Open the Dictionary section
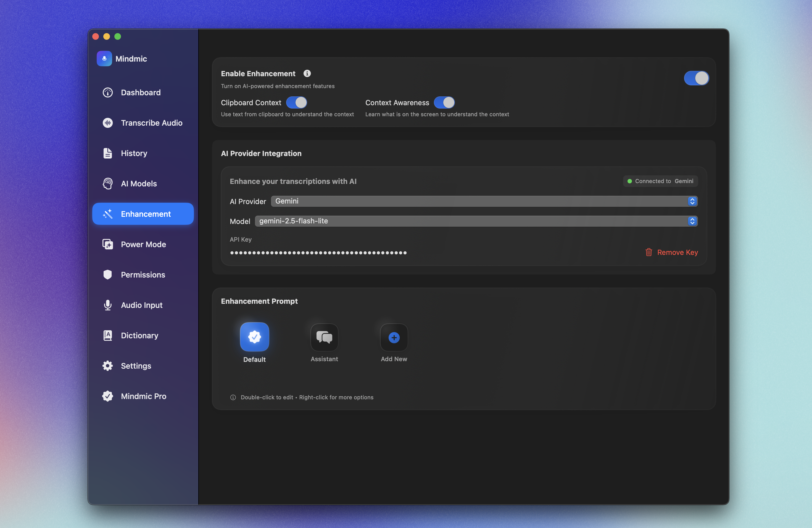Viewport: 812px width, 528px height. pyautogui.click(x=143, y=335)
